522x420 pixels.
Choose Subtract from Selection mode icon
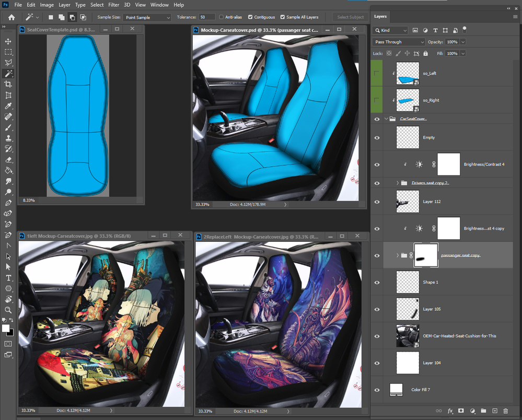[x=72, y=17]
